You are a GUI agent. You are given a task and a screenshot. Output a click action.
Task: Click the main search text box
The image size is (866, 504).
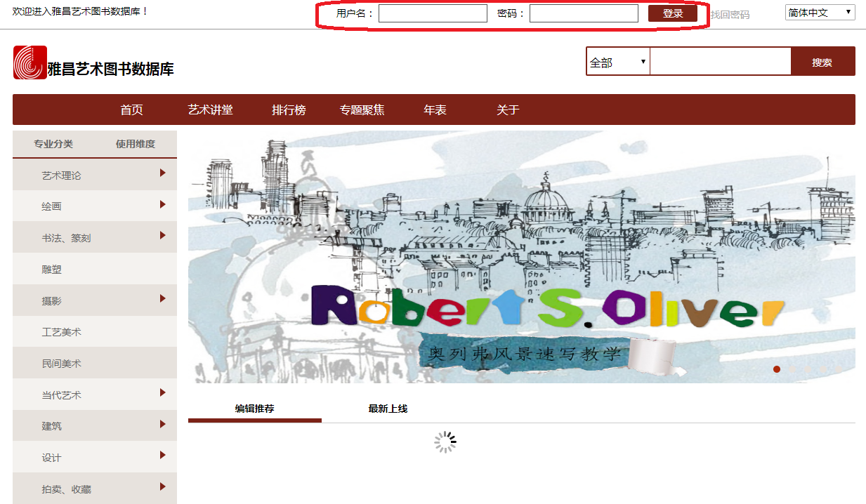[x=720, y=62]
